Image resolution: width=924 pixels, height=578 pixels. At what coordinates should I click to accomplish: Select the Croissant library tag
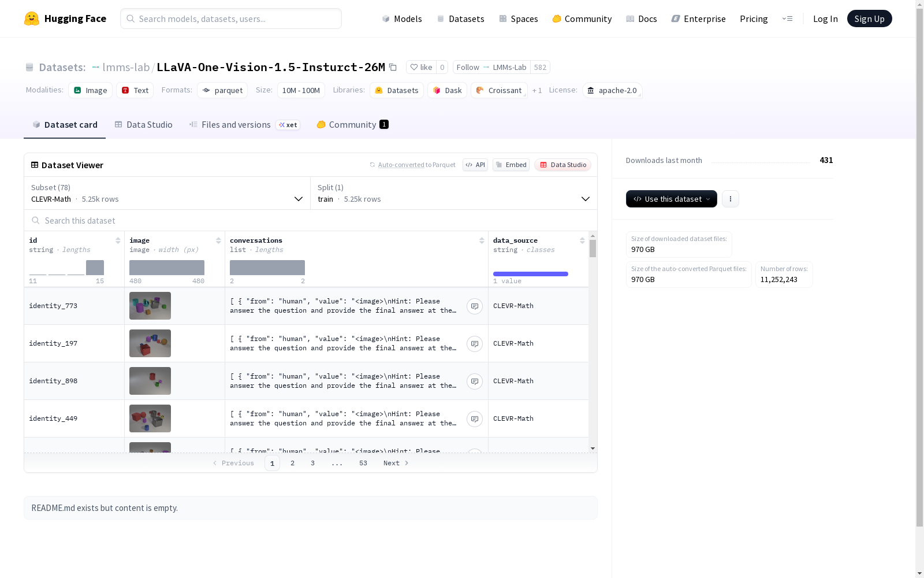pyautogui.click(x=499, y=90)
